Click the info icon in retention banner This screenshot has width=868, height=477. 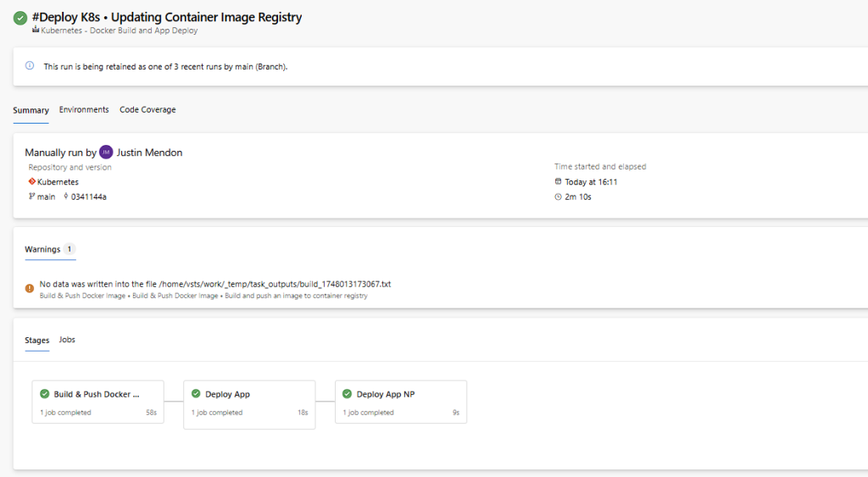[30, 65]
